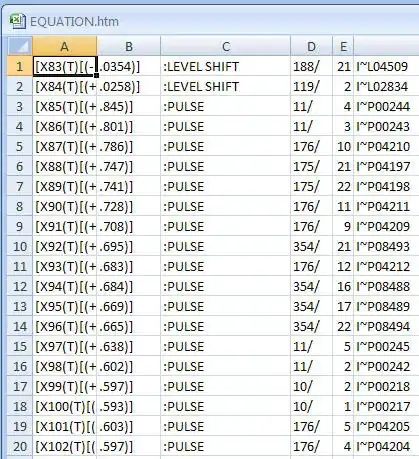
Task: Click cell containing I~P00217
Action: [386, 406]
